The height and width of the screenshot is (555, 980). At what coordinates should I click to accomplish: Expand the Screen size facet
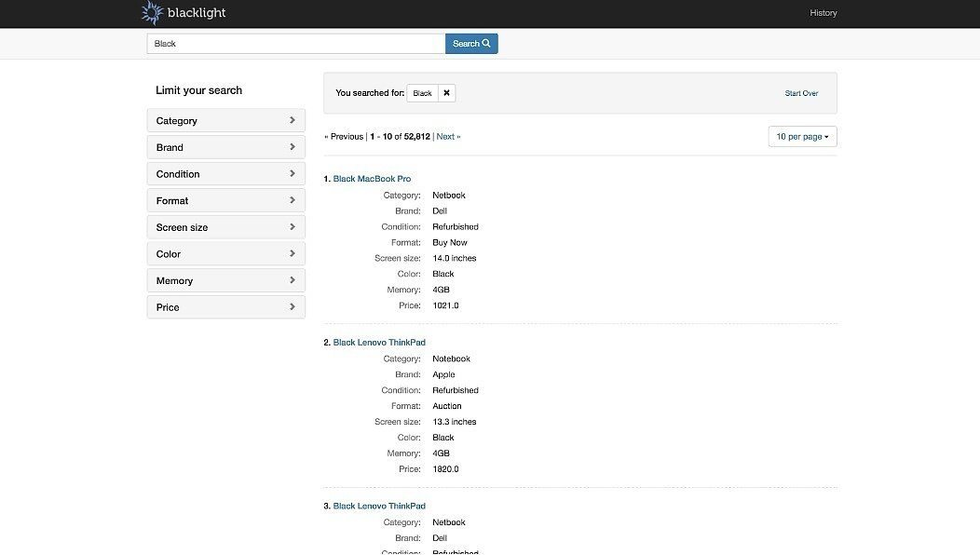click(225, 227)
